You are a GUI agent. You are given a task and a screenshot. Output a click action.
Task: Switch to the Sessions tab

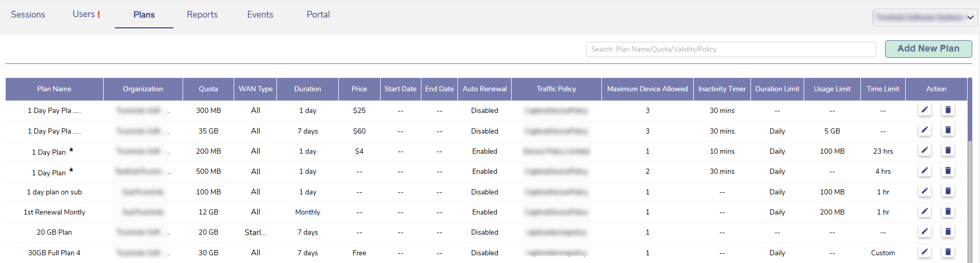28,14
